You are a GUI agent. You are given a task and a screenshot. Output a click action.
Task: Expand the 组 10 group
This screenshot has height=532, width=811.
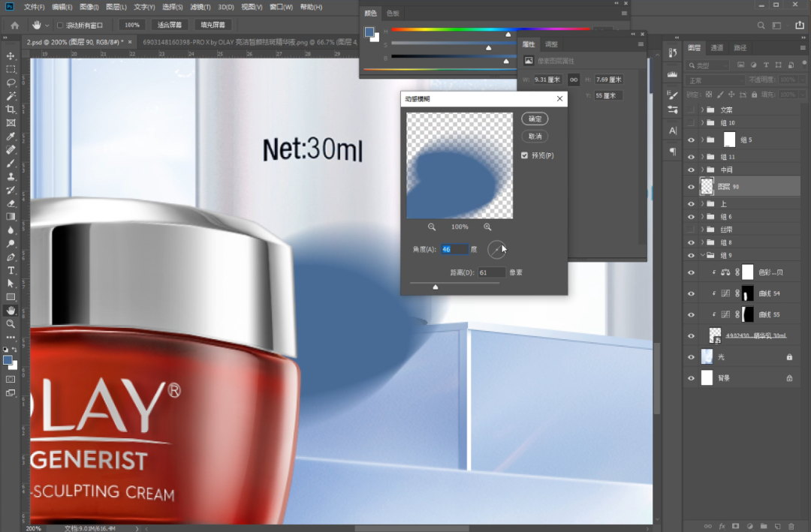702,122
